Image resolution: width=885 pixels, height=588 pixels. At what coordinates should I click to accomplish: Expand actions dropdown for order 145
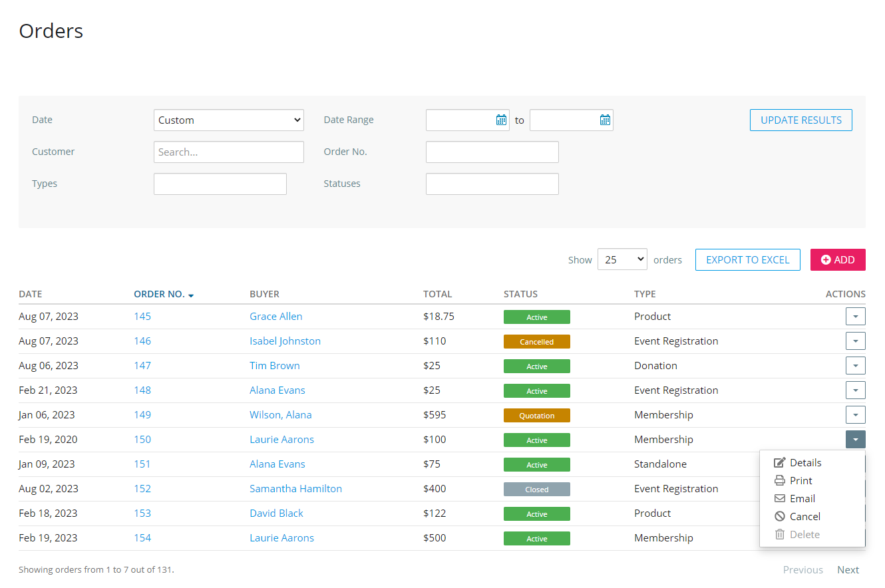tap(855, 317)
